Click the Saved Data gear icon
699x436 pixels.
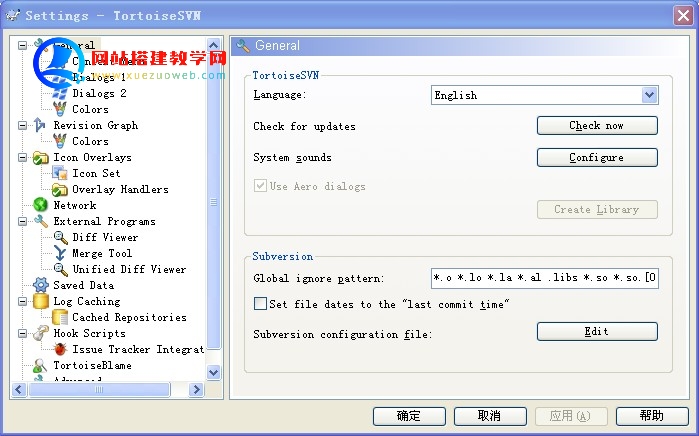41,285
